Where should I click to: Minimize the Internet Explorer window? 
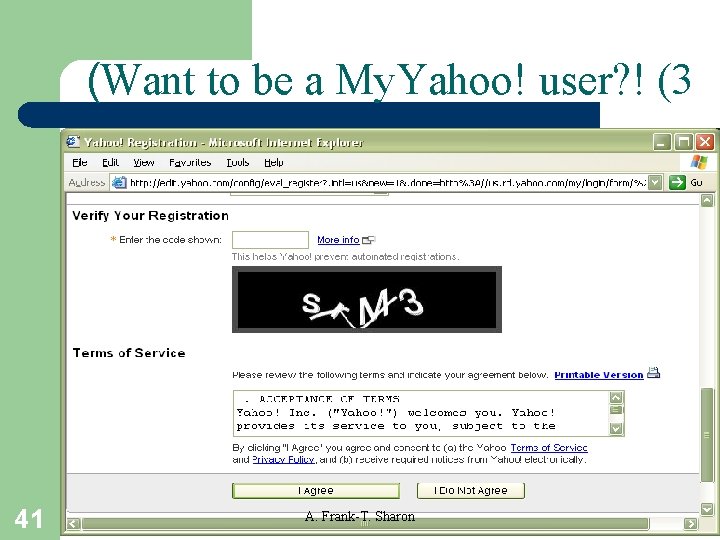[662, 142]
